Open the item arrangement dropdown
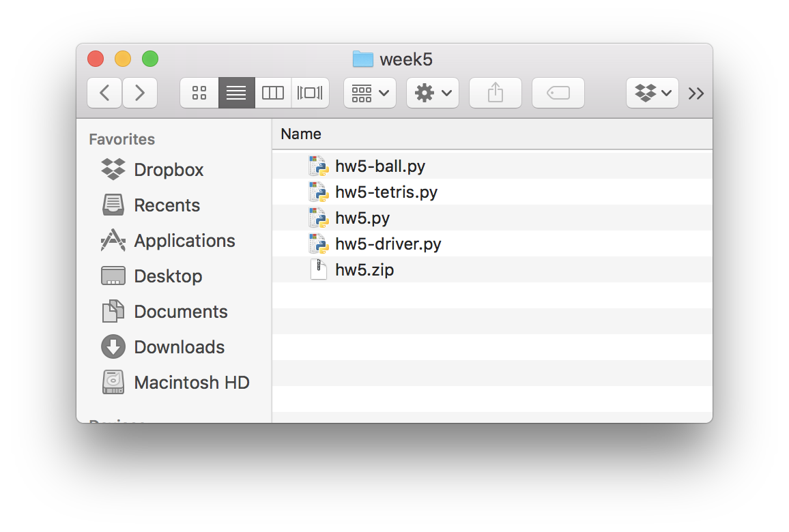Screen dimensions: 789x532 coord(370,93)
